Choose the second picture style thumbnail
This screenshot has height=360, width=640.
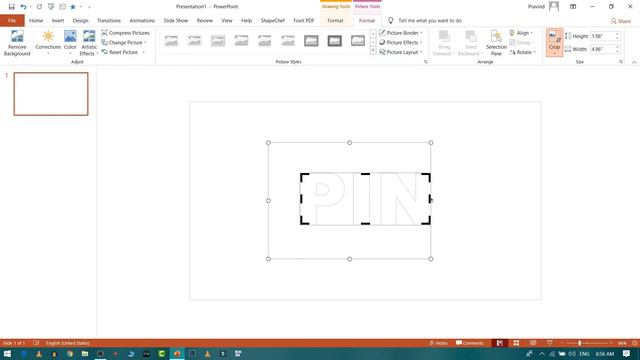click(195, 40)
